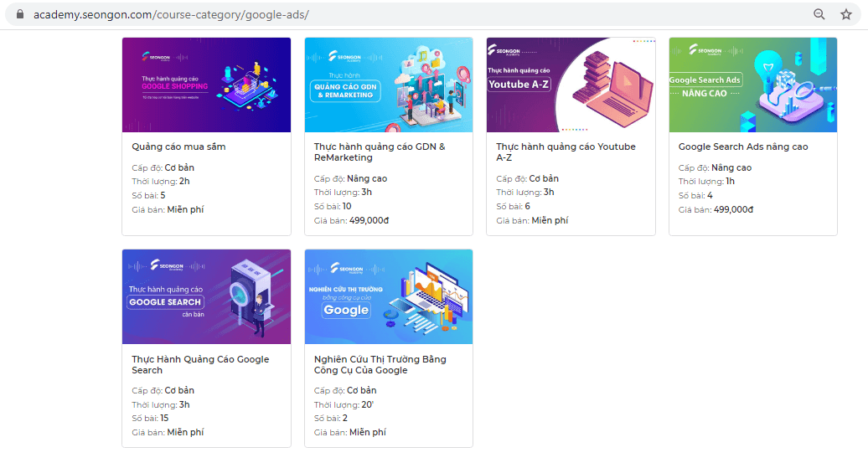Click the 'Số bài: 5' line on Quảng cáo mua sắm
868x468 pixels.
149,195
